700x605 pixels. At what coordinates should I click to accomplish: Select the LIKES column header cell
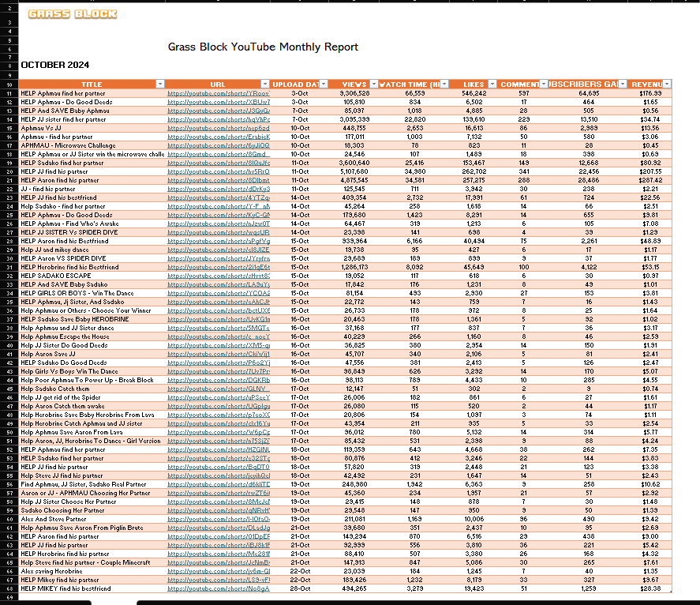(x=474, y=84)
